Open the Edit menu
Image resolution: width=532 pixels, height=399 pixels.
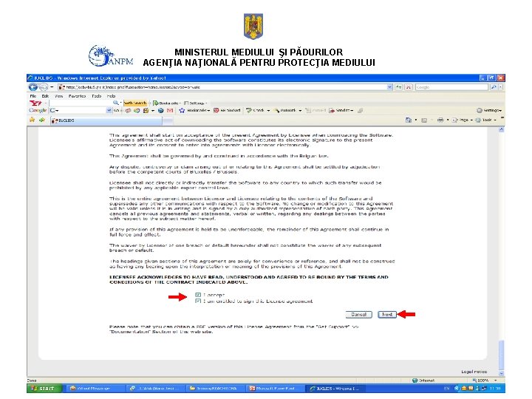45,96
